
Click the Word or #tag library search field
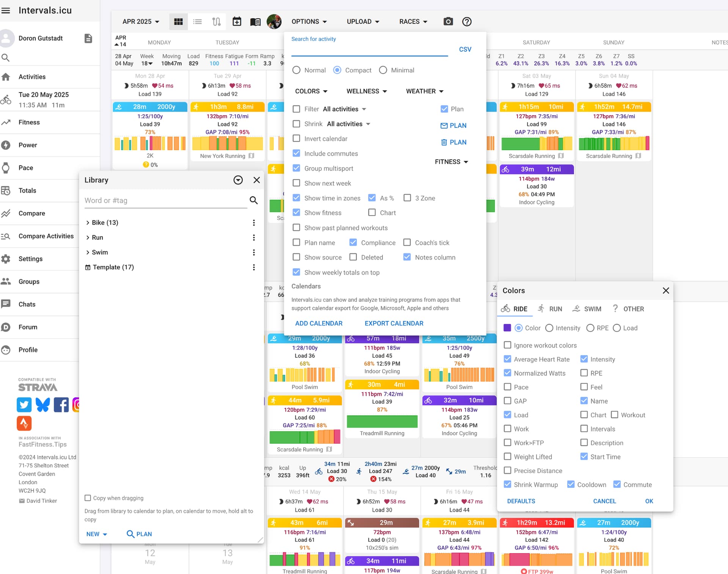point(166,200)
